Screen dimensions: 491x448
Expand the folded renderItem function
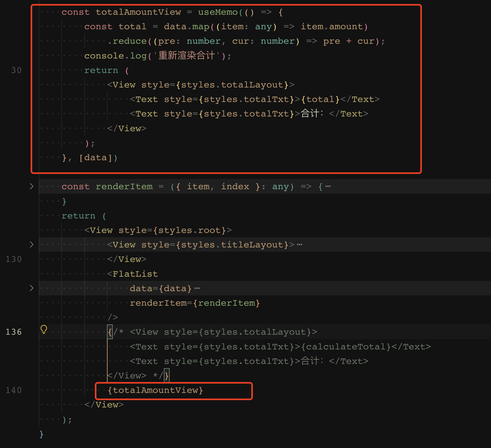[x=32, y=186]
